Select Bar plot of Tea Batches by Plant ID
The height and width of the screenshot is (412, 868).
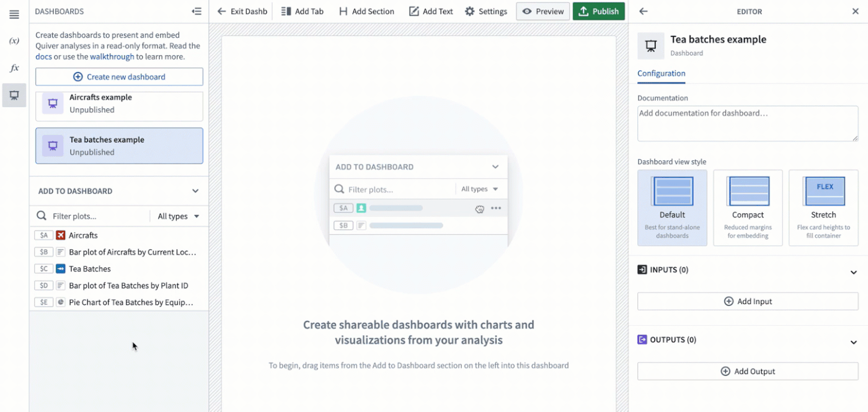119,286
